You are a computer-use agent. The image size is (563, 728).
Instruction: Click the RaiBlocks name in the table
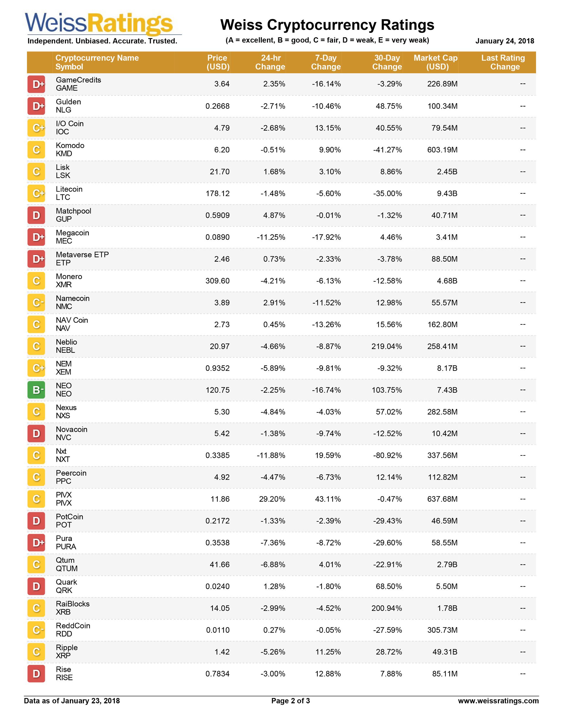(73, 604)
